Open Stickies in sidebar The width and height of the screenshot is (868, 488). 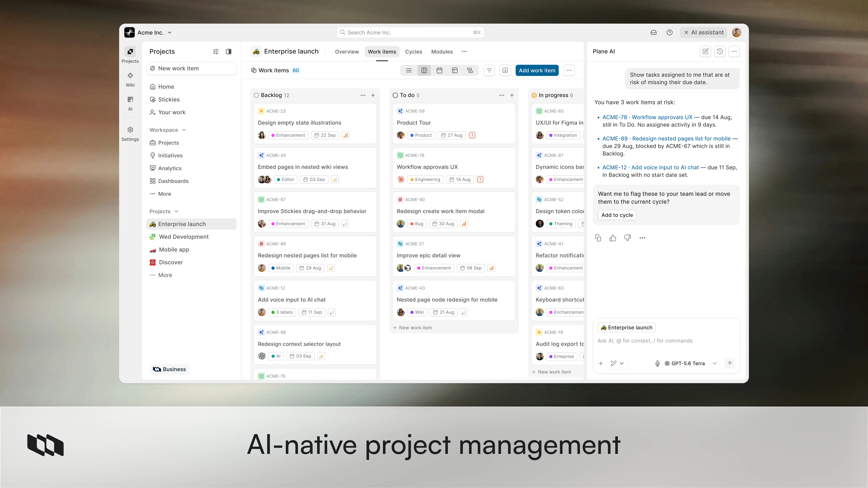(x=191, y=100)
